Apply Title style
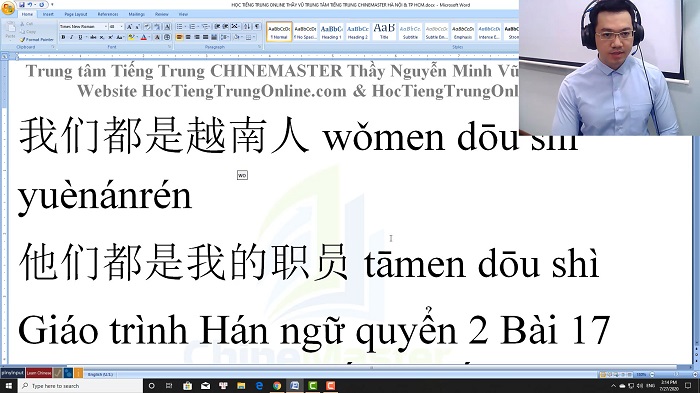Image resolution: width=700 pixels, height=393 pixels. click(x=384, y=32)
